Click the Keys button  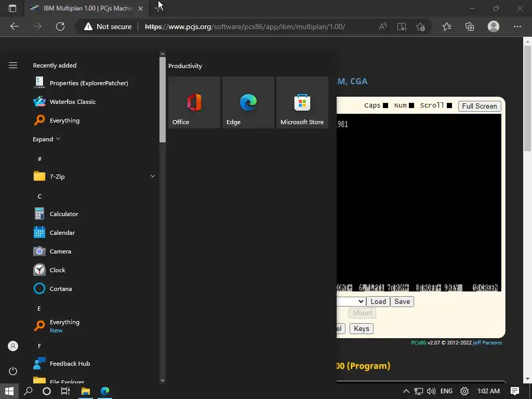(x=362, y=328)
